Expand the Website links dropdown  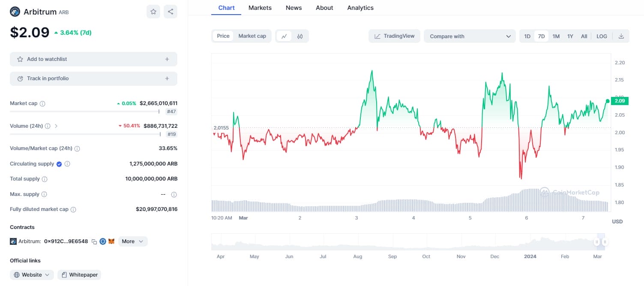point(32,275)
